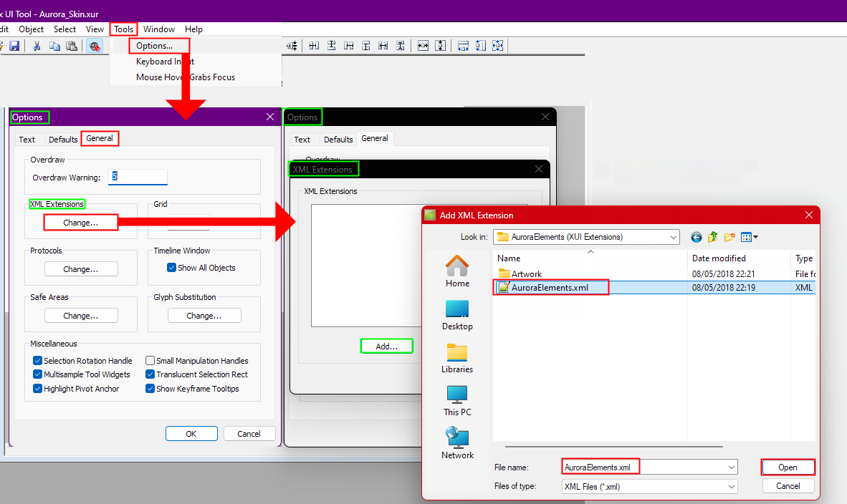Go up one folder level icon
Screen dimensions: 847x504
click(x=712, y=237)
